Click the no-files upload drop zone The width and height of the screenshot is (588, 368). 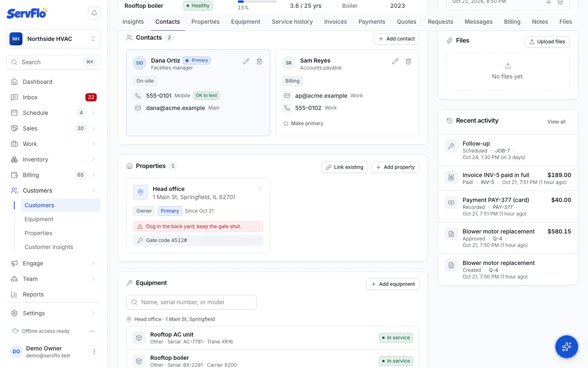click(x=508, y=72)
